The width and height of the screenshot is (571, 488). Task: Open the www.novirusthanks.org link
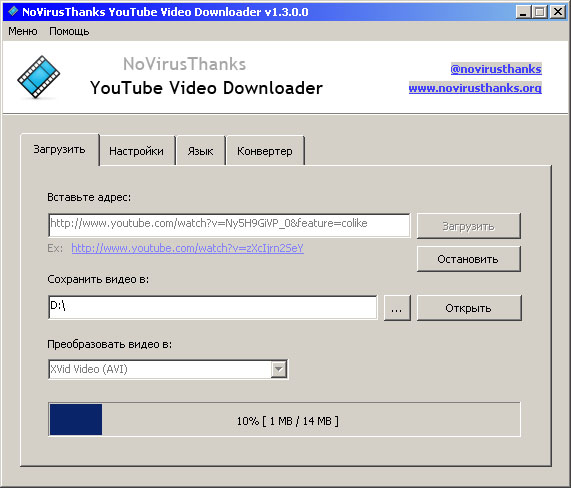tap(475, 88)
